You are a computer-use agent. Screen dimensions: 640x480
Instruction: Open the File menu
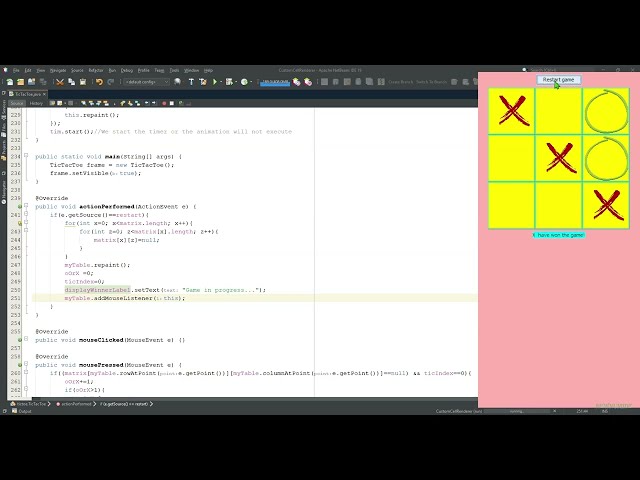[x=16, y=70]
